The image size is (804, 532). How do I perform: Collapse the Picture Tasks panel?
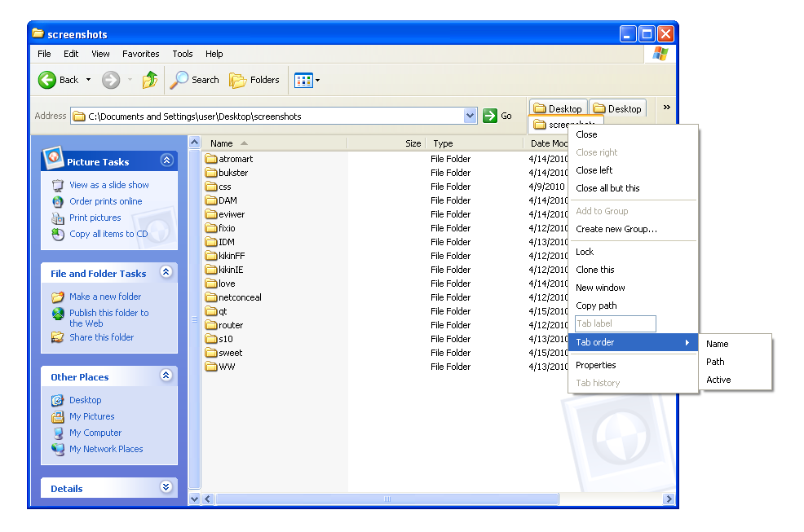[166, 160]
